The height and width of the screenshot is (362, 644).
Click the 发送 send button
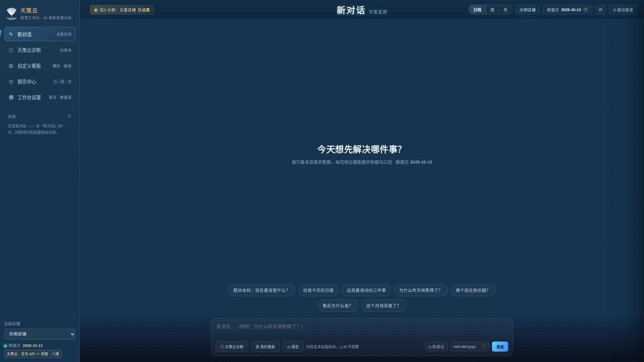pyautogui.click(x=500, y=347)
